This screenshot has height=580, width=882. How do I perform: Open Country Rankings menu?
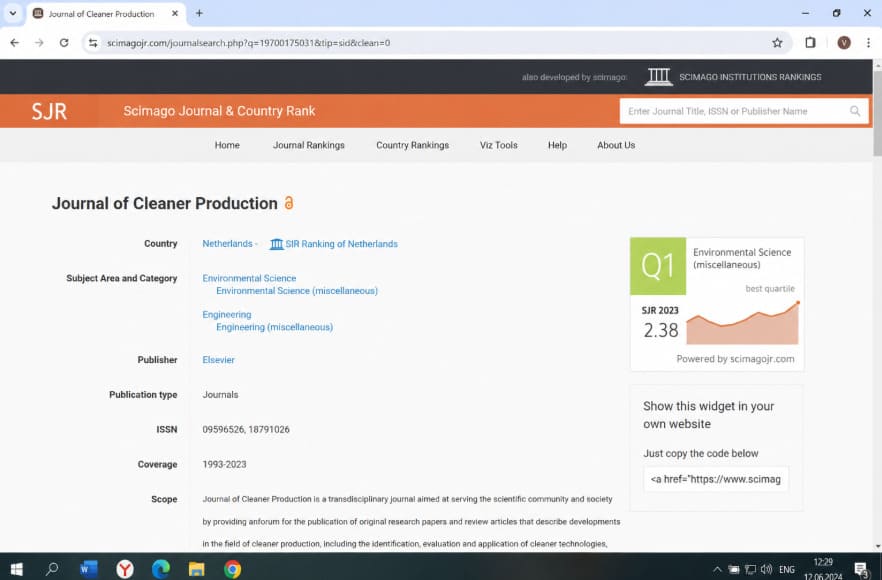click(x=412, y=145)
